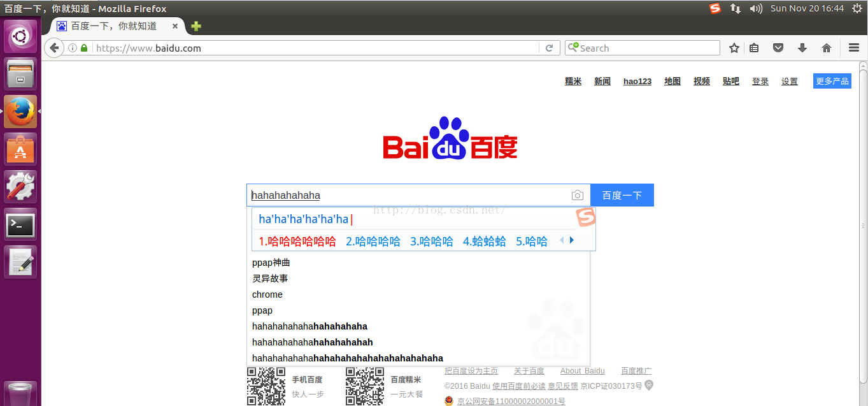868x406 pixels.
Task: Click 登录 login link
Action: [x=760, y=81]
